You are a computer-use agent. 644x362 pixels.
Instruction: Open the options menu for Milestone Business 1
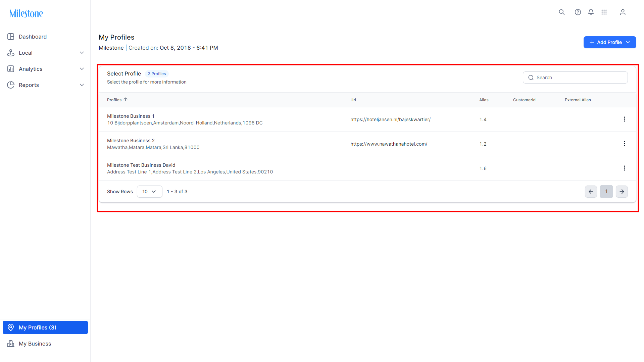point(624,119)
